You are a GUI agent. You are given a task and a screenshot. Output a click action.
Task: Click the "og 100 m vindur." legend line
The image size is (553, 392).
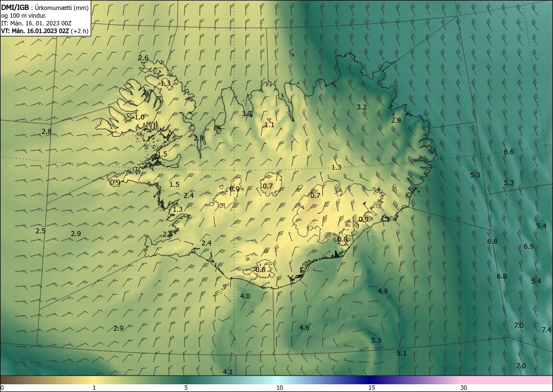pyautogui.click(x=24, y=15)
